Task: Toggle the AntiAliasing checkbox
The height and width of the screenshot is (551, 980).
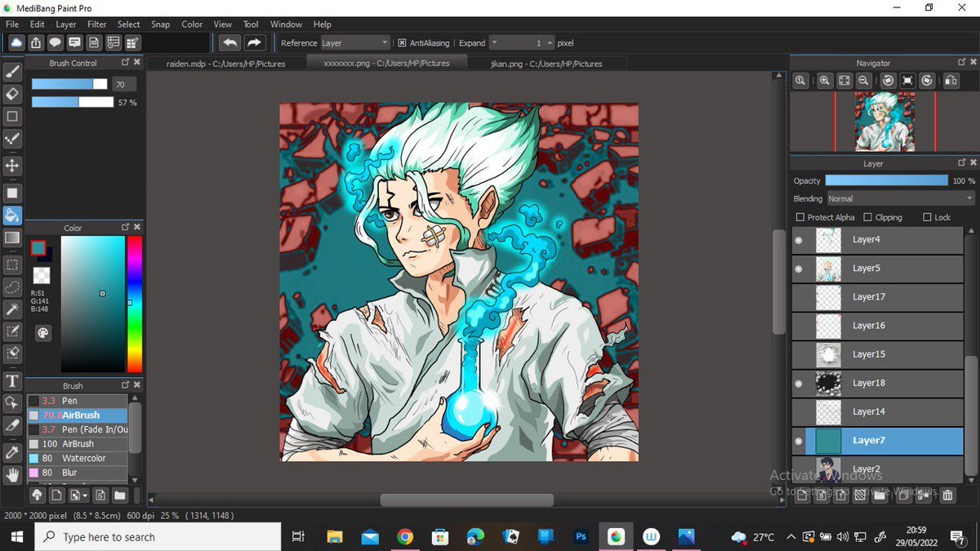Action: [x=402, y=42]
